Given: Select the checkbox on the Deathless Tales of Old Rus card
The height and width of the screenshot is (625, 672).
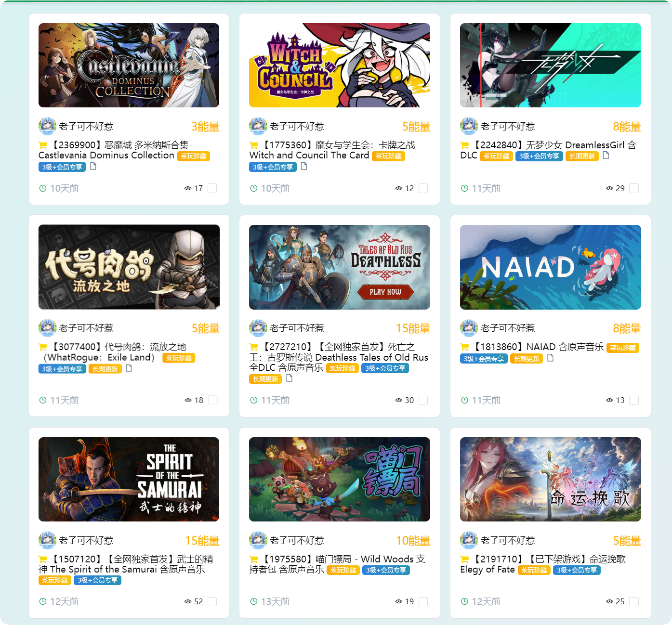Looking at the screenshot, I should click(x=423, y=400).
